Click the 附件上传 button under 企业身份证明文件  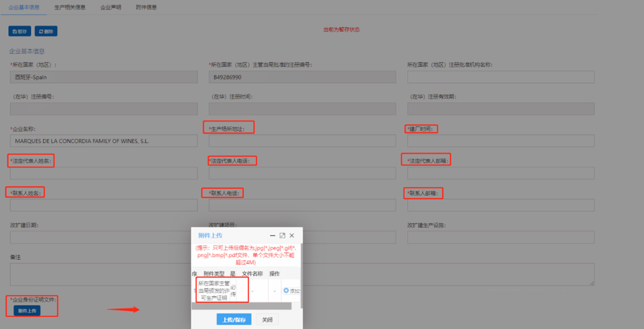(27, 311)
